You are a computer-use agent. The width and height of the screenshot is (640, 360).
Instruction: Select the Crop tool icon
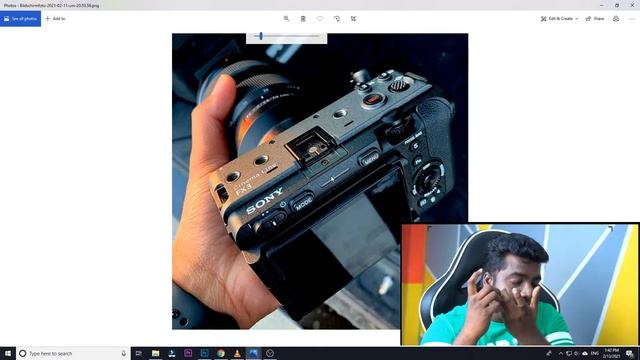353,19
